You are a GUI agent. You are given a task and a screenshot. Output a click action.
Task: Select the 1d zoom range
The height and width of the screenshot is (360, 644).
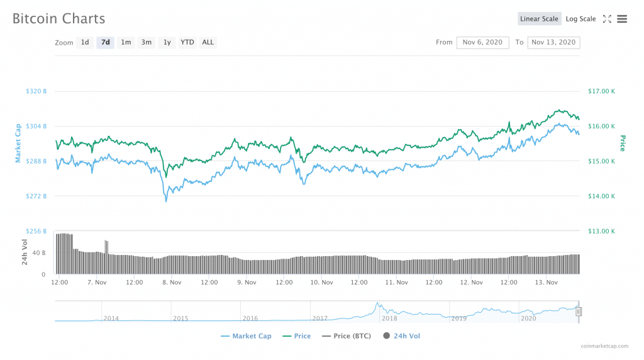click(x=84, y=42)
